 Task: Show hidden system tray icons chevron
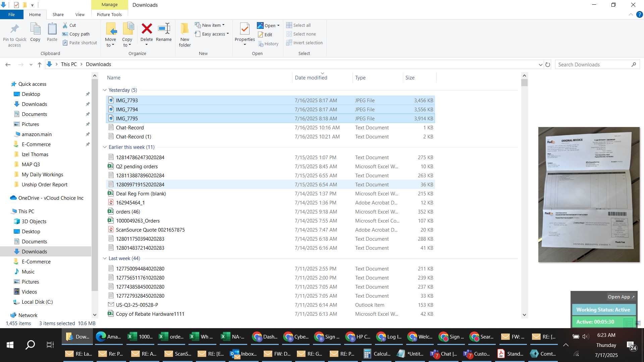point(566,345)
